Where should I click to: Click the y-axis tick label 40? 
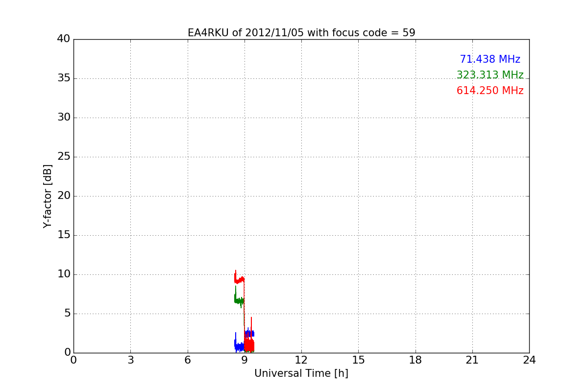coord(64,39)
